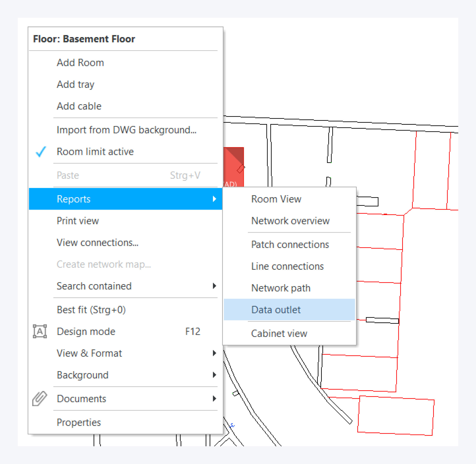
Task: Expand the Search contained submenu arrow
Action: [214, 286]
